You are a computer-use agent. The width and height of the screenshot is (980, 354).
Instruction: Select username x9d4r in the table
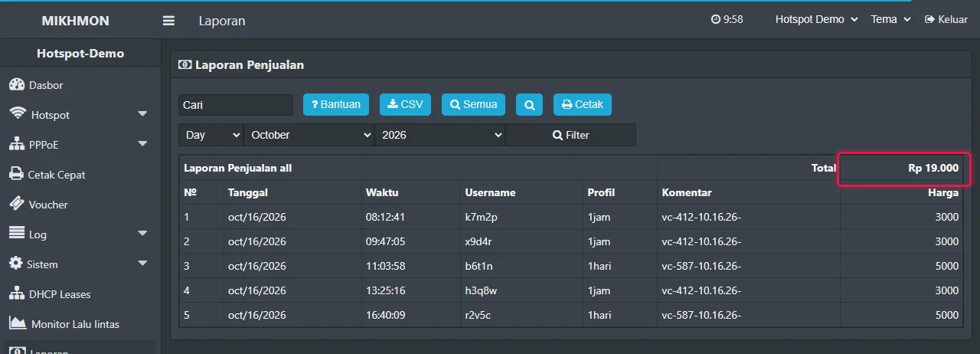pyautogui.click(x=479, y=241)
